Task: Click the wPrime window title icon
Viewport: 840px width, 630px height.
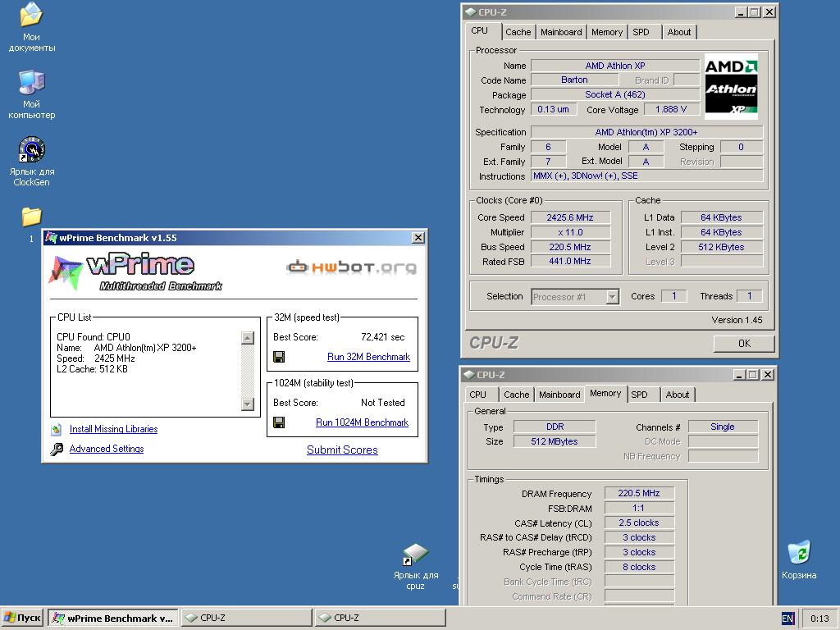Action: (x=51, y=237)
